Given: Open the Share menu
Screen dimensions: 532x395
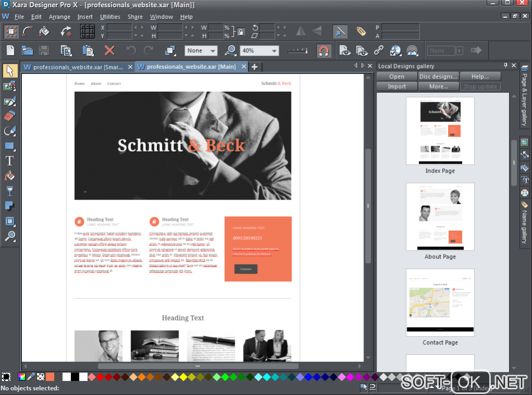Looking at the screenshot, I should click(135, 17).
